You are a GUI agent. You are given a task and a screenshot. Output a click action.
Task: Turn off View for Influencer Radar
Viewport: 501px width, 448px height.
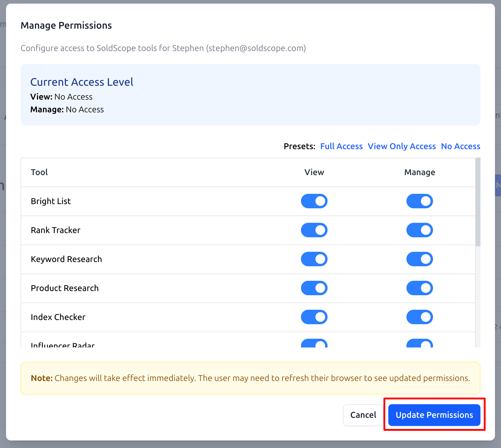coord(314,344)
